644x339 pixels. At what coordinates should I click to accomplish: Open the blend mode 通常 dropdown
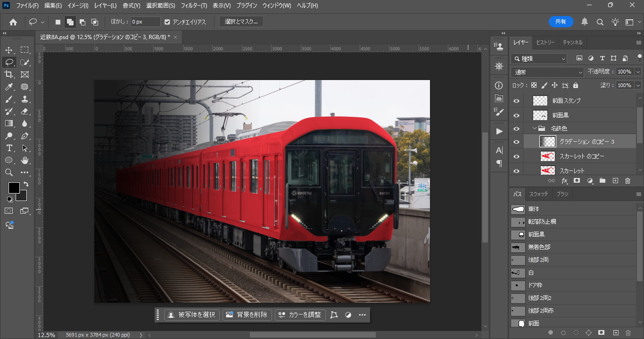[x=547, y=72]
